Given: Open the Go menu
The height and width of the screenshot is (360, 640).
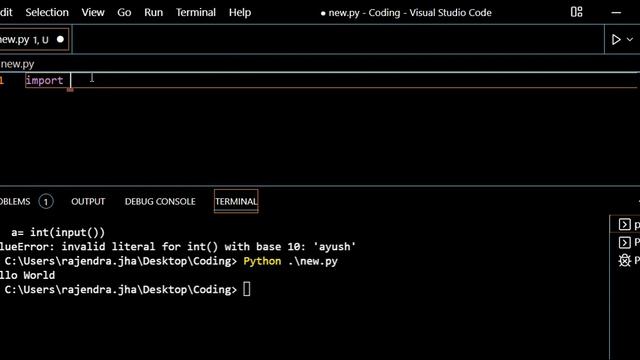Looking at the screenshot, I should click(x=124, y=12).
